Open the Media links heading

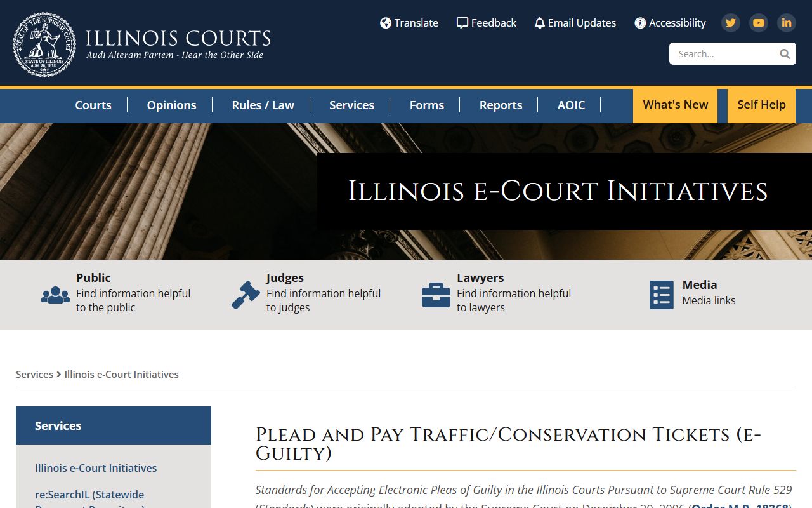(700, 284)
